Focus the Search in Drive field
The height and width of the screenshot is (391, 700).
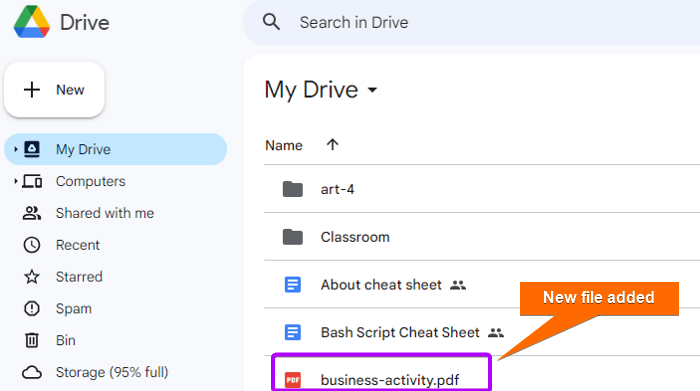pos(471,22)
